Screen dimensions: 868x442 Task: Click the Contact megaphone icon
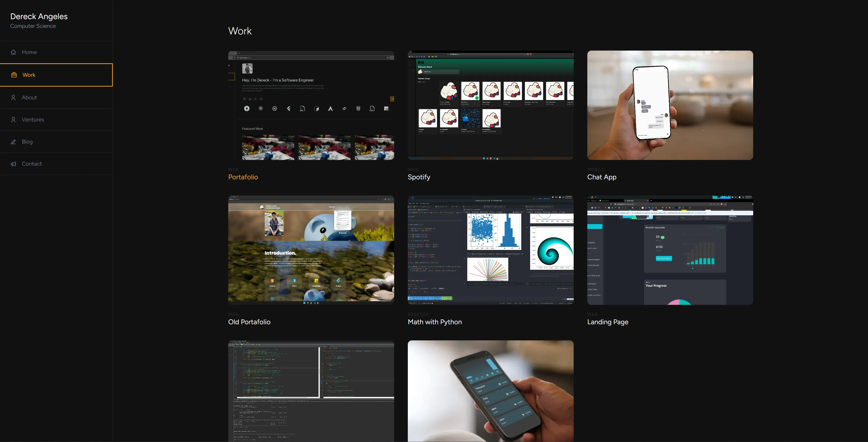(x=13, y=164)
